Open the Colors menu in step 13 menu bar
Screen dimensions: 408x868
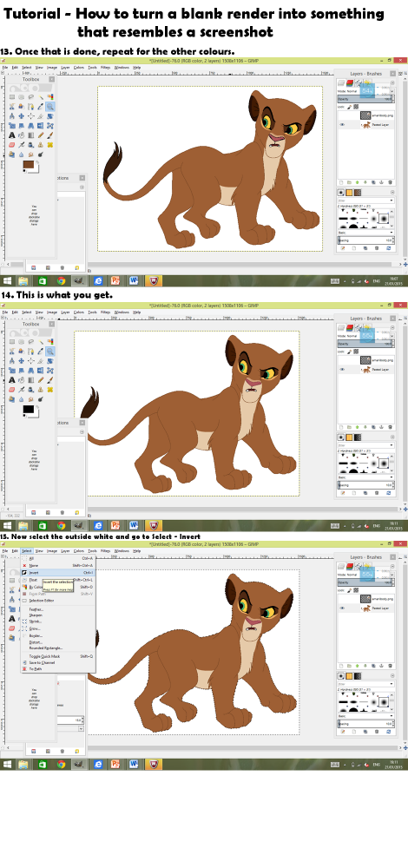pos(79,67)
